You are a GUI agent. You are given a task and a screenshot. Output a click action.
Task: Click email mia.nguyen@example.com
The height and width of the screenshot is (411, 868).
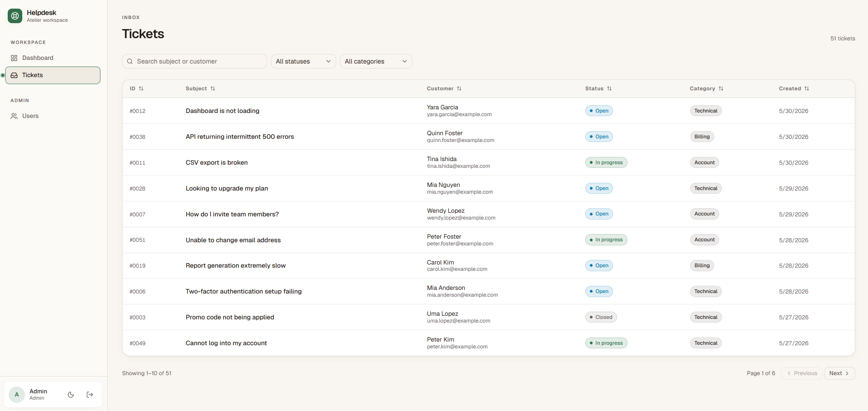coord(460,192)
